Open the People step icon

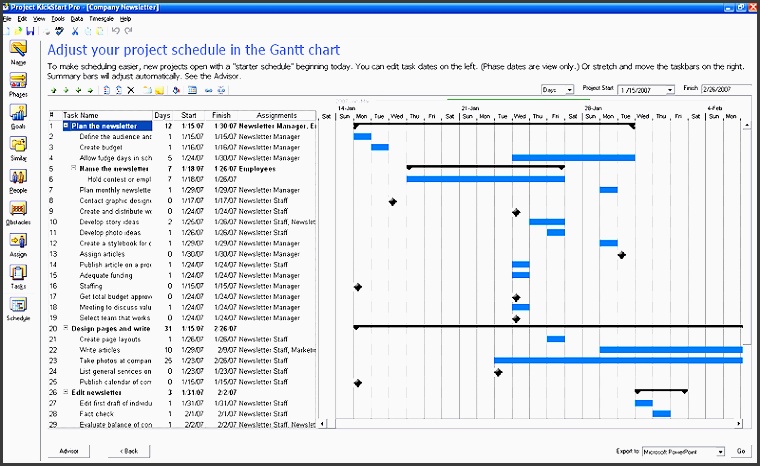point(18,180)
